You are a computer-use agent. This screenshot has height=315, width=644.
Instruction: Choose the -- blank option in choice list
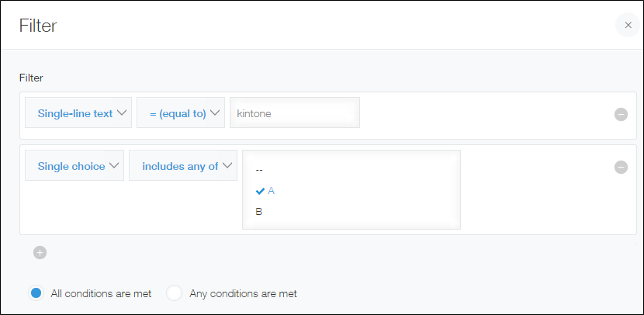(x=259, y=170)
